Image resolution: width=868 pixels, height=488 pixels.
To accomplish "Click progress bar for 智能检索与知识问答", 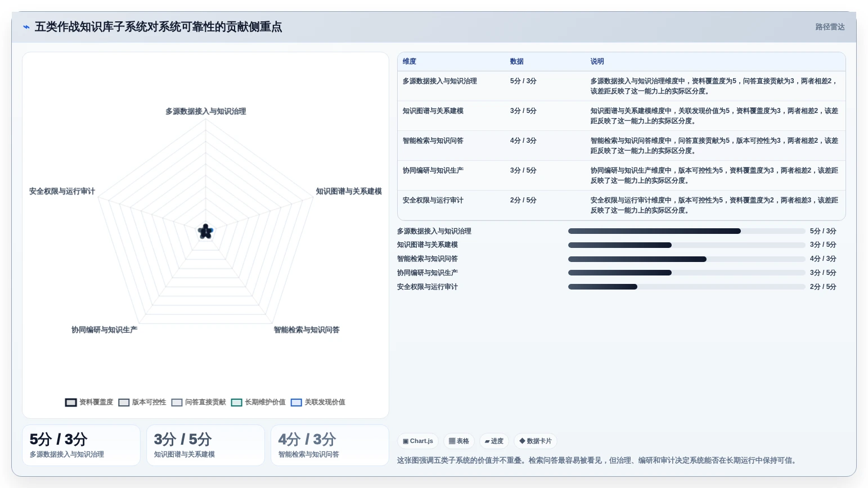I will pos(686,259).
